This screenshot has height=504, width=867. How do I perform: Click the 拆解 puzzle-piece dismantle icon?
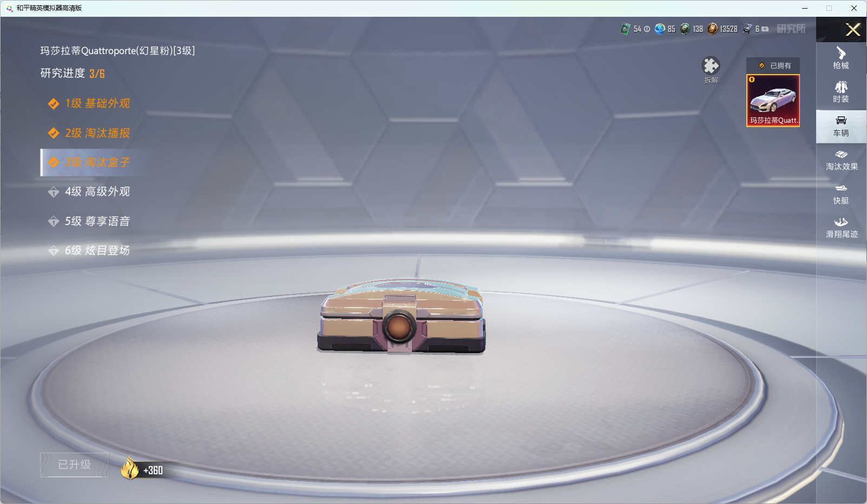click(x=711, y=66)
